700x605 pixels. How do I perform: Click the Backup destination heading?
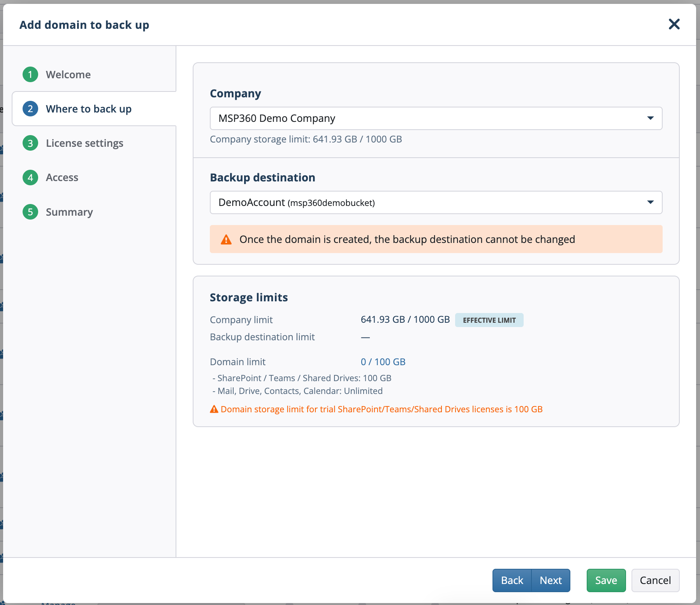tap(262, 178)
